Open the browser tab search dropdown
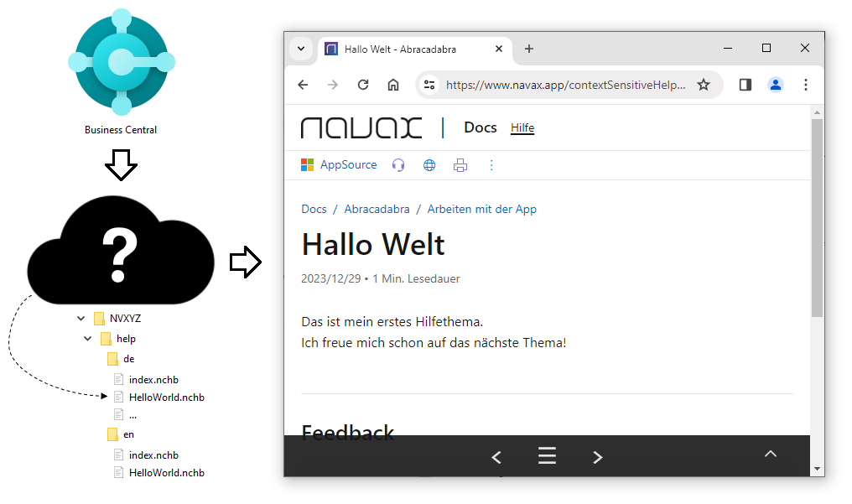This screenshot has height=504, width=852. pos(301,49)
